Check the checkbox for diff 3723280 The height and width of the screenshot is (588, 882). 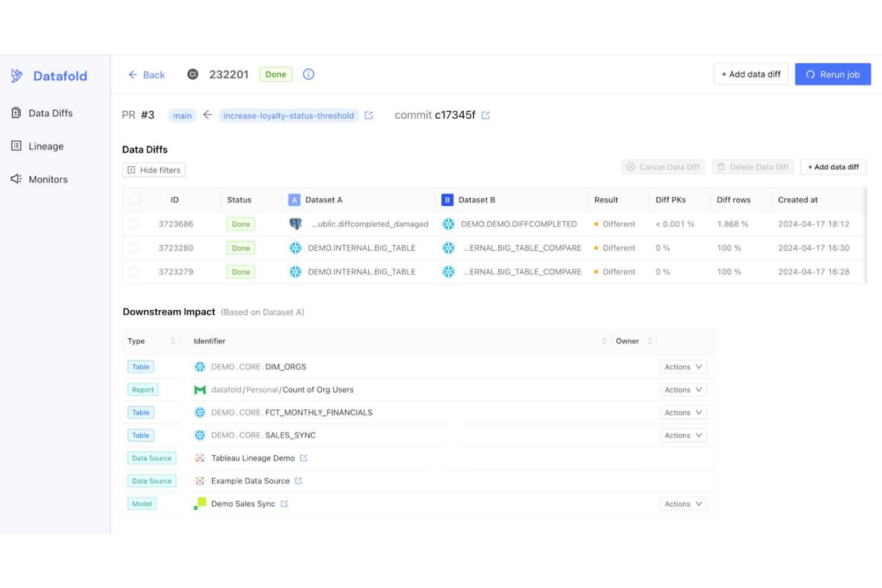coord(135,248)
